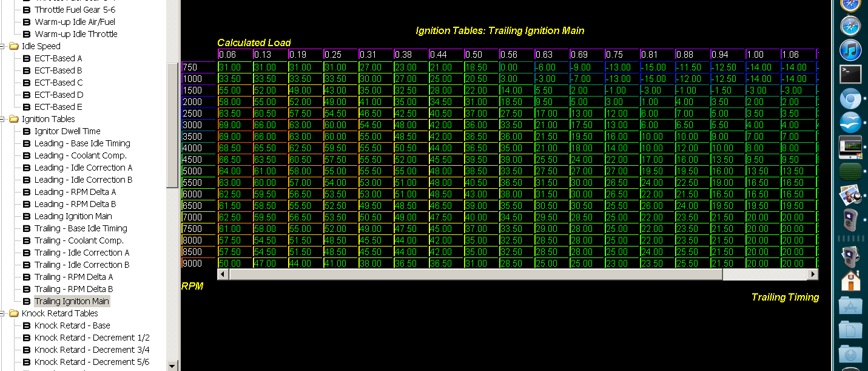Image resolution: width=868 pixels, height=371 pixels.
Task: Click the Applications folder in the dock
Action: [851, 305]
